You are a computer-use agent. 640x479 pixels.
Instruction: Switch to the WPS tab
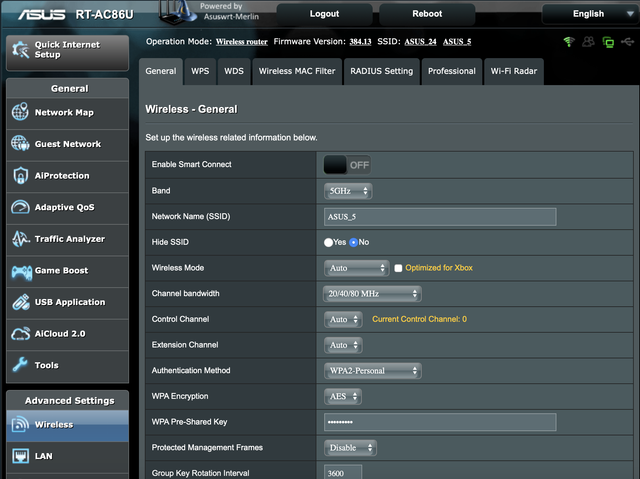[x=200, y=71]
